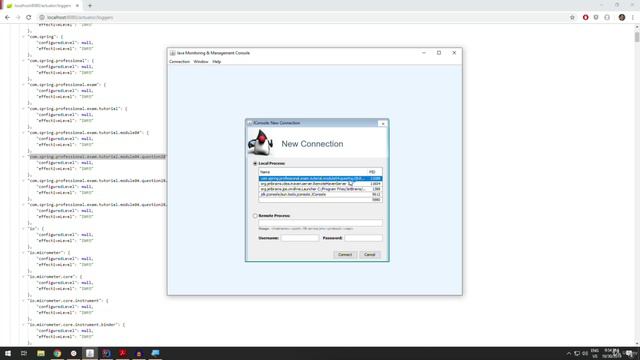Open the red Acrobat taskbar icon
This screenshot has width=640, height=360.
[122, 353]
